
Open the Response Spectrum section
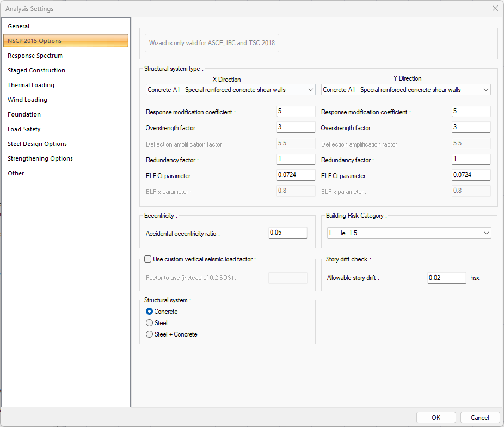click(x=35, y=56)
